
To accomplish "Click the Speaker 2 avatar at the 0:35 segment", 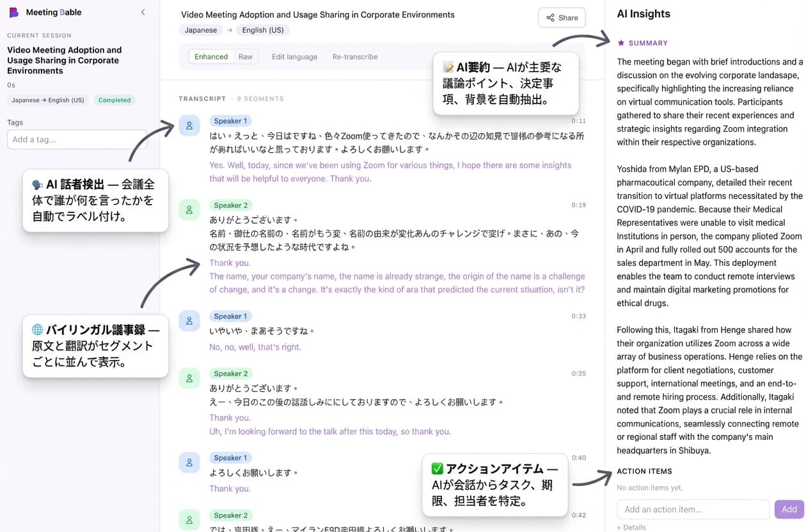I will (x=189, y=378).
